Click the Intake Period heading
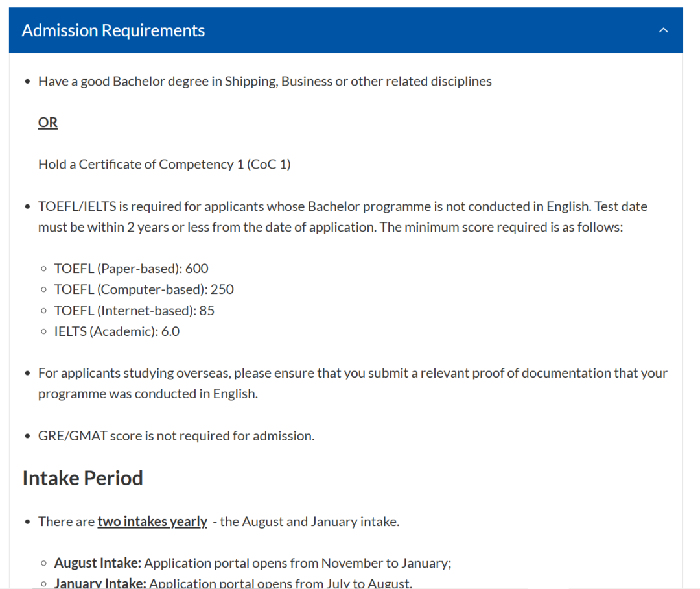700x589 pixels. click(82, 478)
